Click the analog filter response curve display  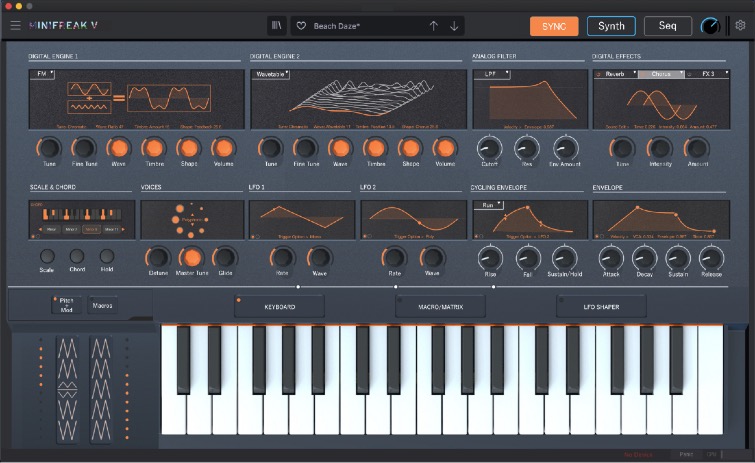[x=530, y=99]
